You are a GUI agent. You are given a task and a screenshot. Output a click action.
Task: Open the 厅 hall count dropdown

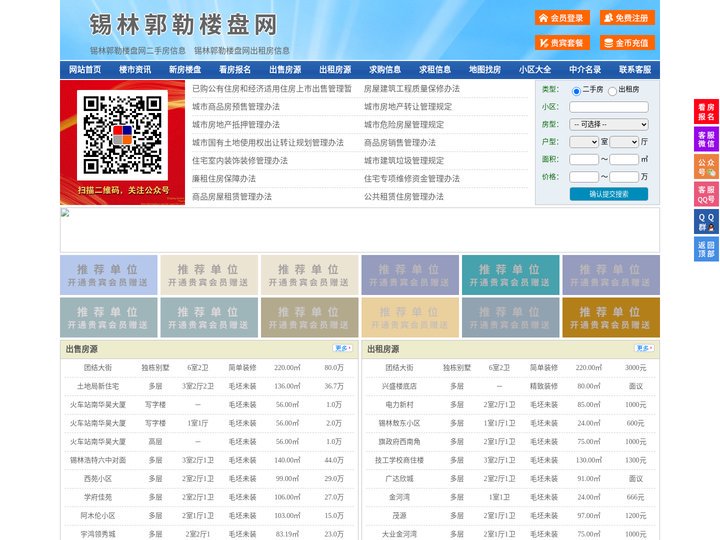click(624, 142)
